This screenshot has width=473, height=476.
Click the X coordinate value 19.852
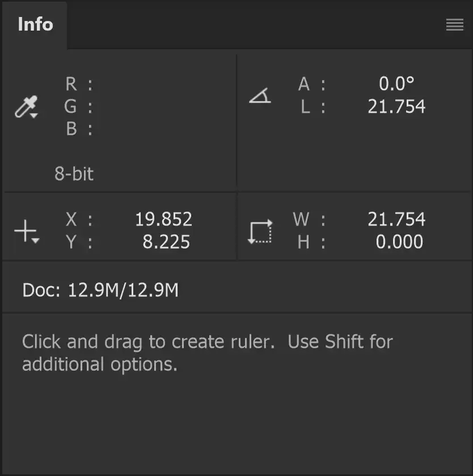coord(164,219)
